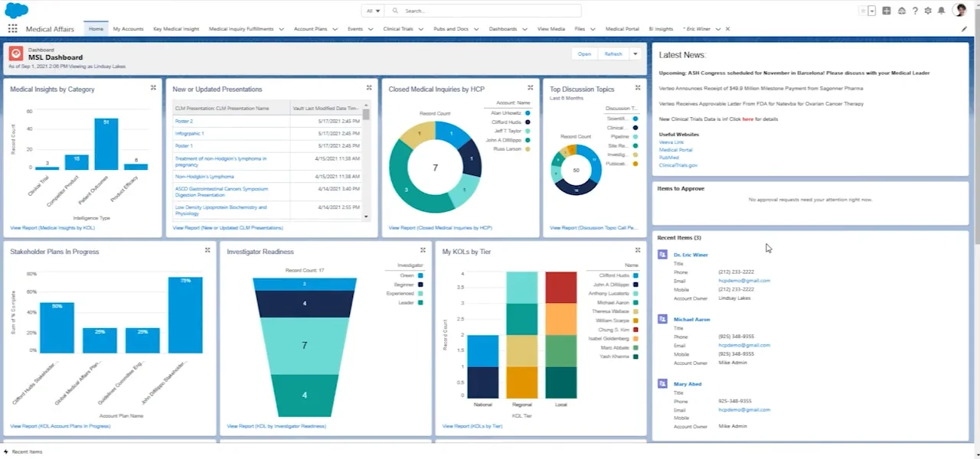Open the dropdown arrow next to Refresh
980x459 pixels.
635,54
